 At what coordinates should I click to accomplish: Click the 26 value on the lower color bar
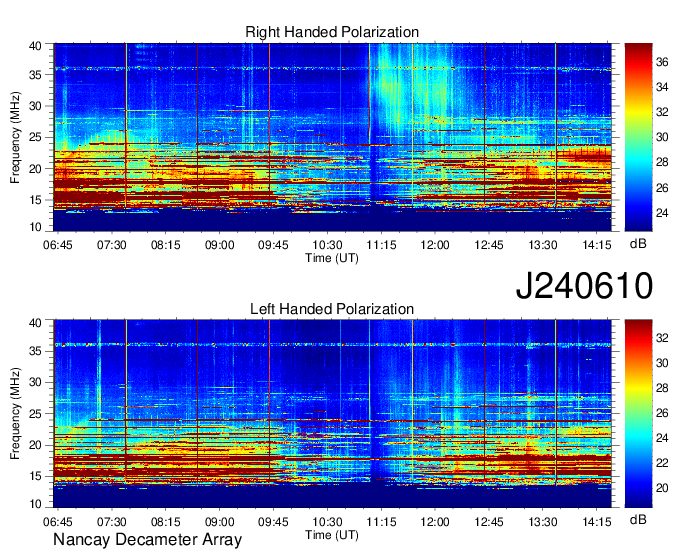click(x=662, y=413)
